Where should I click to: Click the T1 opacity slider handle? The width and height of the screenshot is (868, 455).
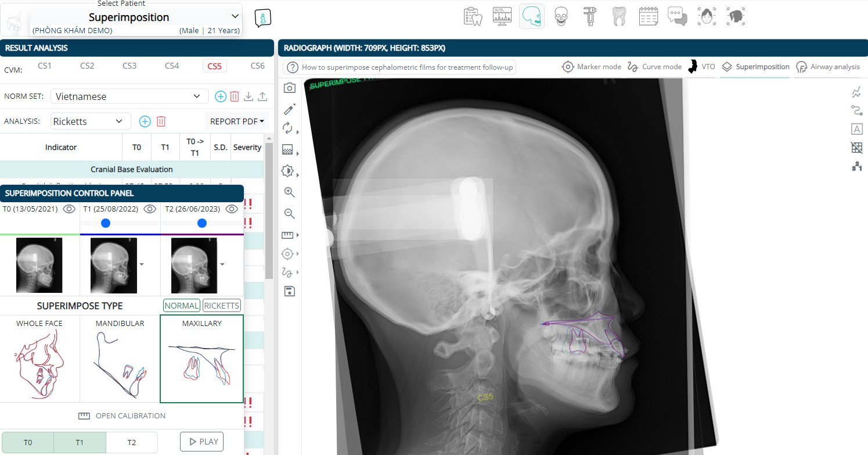pos(105,223)
